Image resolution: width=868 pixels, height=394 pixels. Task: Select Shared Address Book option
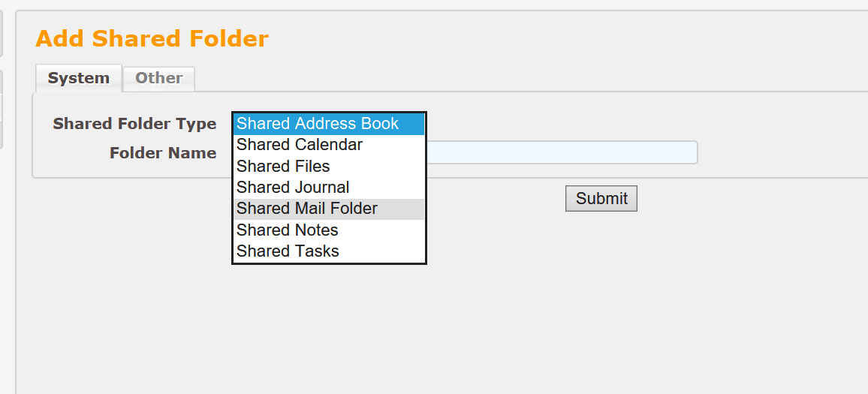tap(318, 124)
